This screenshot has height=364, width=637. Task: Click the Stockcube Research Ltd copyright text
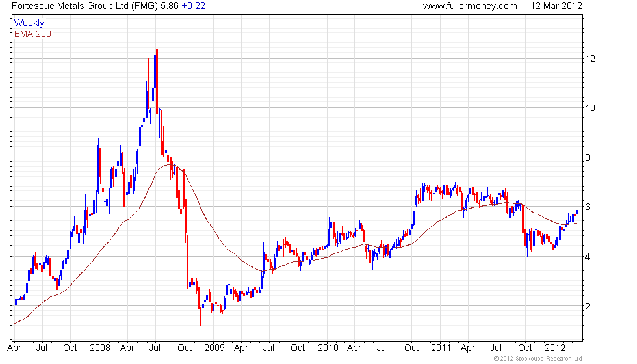point(538,359)
